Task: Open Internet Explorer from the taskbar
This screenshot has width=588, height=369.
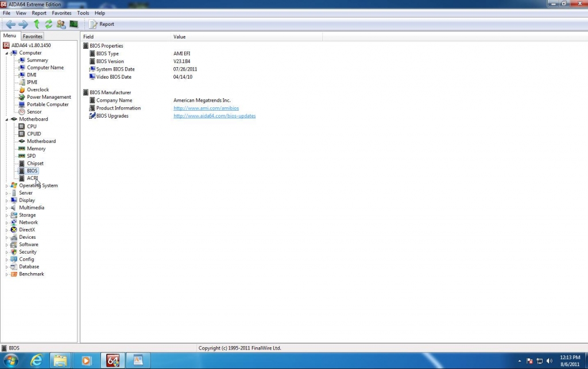Action: (x=36, y=360)
